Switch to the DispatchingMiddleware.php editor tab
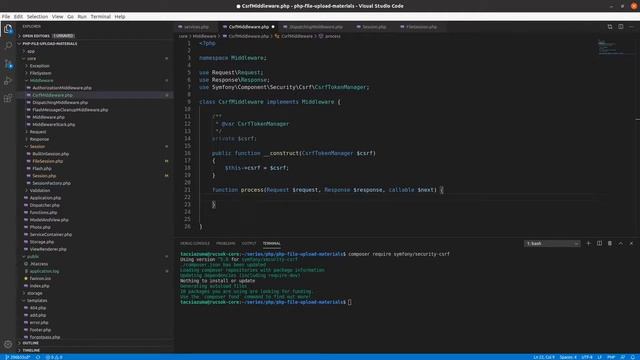 click(x=316, y=27)
